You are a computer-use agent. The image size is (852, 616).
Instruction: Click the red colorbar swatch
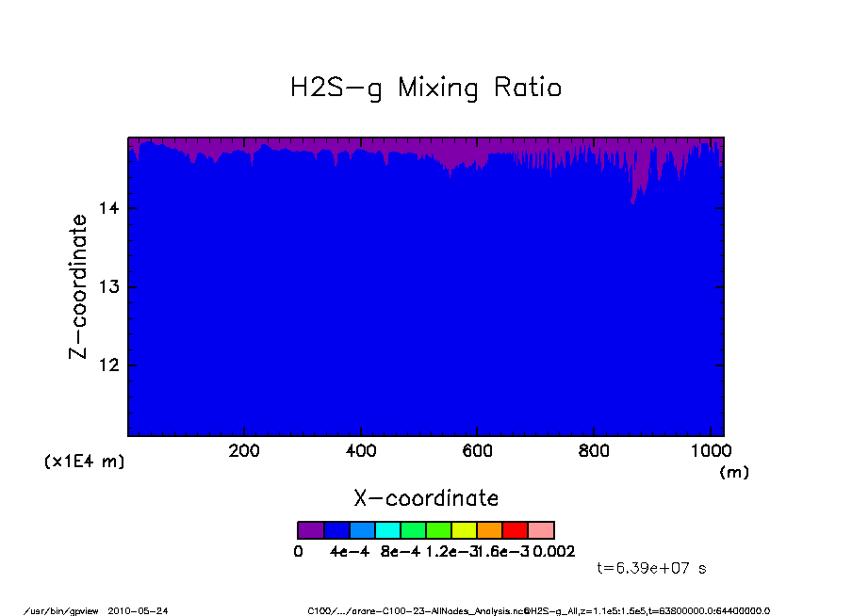tap(516, 530)
